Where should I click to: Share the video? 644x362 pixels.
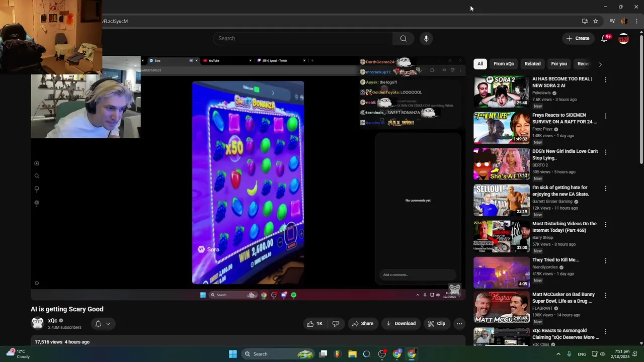362,324
